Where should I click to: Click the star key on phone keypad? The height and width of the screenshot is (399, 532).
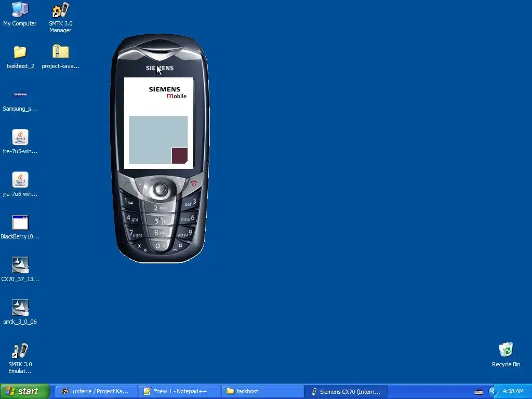click(x=140, y=246)
